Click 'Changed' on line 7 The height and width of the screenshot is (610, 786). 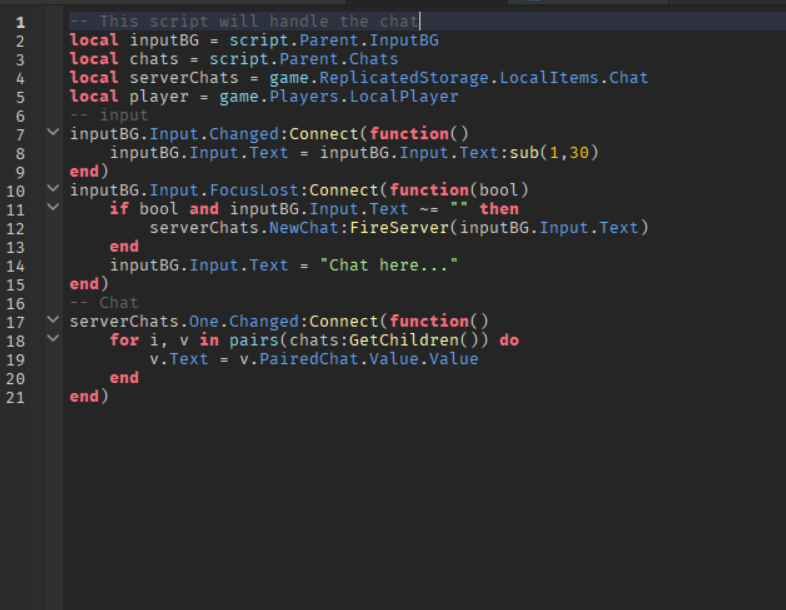(x=244, y=134)
